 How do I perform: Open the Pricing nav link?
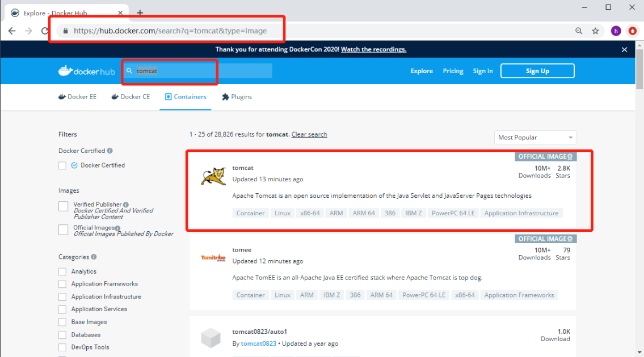[453, 71]
